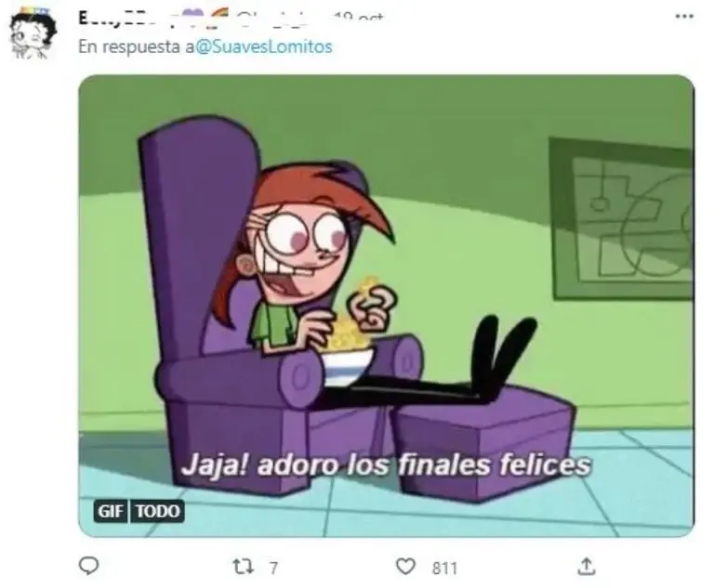Like the tweet with the heart icon
The height and width of the screenshot is (588, 714).
[x=405, y=567]
